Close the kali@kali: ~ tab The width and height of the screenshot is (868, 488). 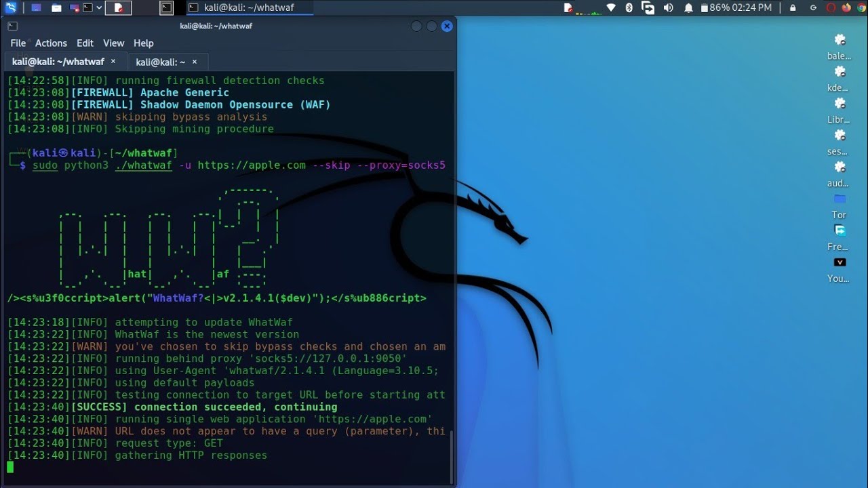[x=195, y=62]
